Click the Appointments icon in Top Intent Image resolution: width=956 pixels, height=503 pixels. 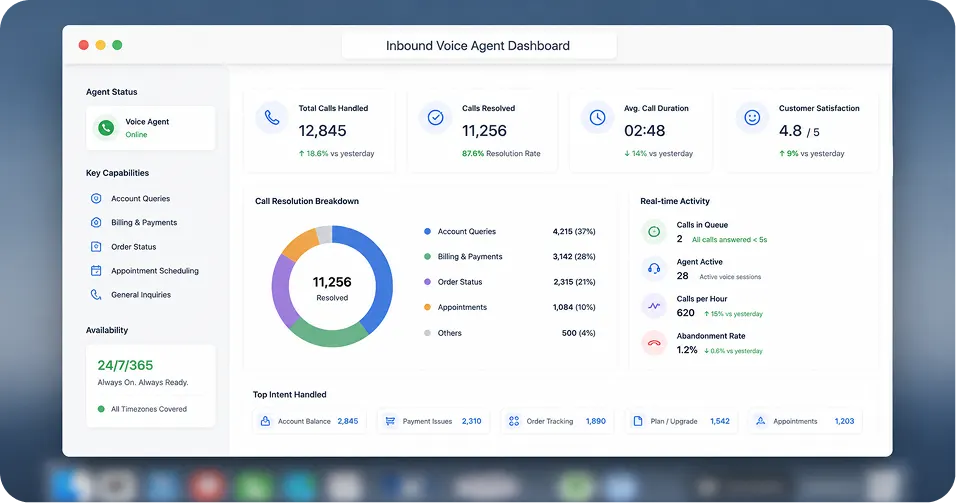[x=760, y=421]
